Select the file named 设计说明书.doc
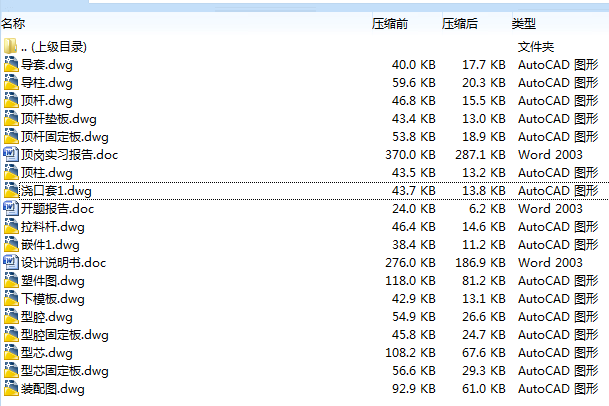The height and width of the screenshot is (406, 609). (x=63, y=263)
